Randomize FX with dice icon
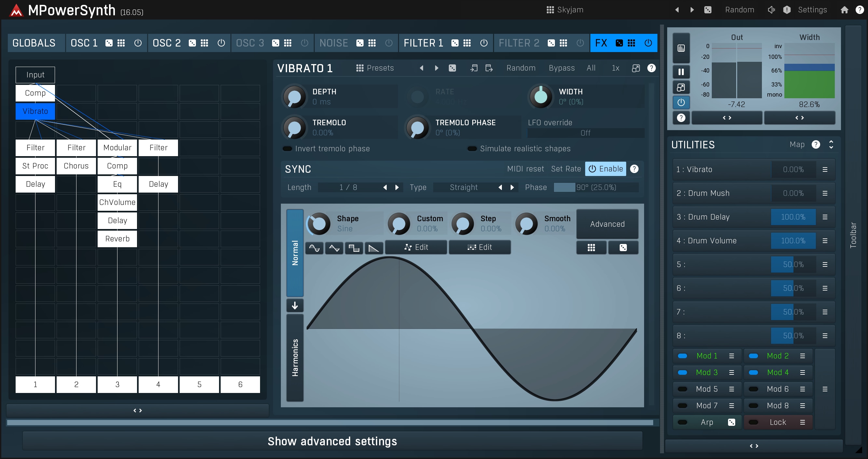This screenshot has height=459, width=868. (619, 43)
